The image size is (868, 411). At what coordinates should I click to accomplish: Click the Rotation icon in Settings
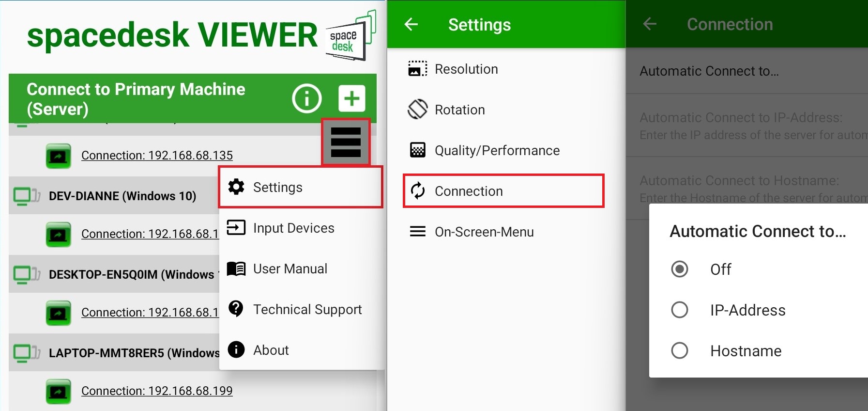click(x=418, y=110)
